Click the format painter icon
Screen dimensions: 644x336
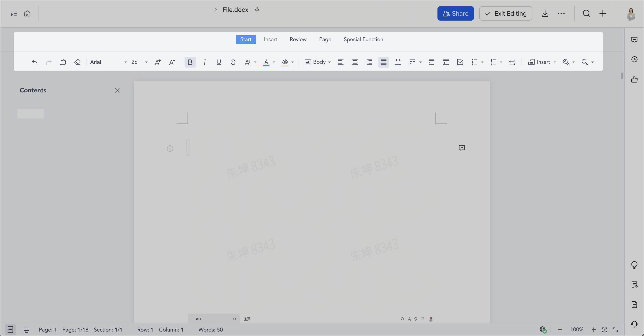63,62
